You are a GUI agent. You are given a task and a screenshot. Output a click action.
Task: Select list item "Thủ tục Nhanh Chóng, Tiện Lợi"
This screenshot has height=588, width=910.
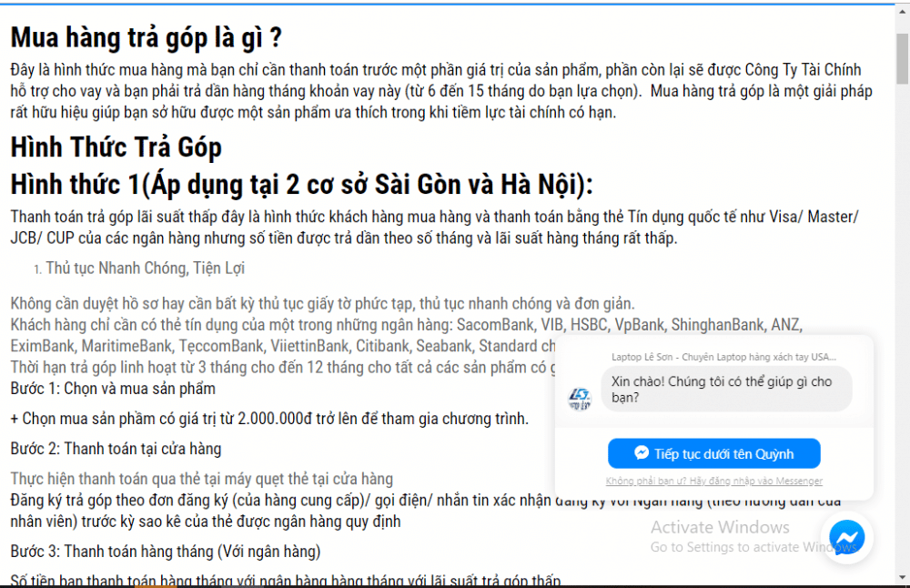[145, 269]
